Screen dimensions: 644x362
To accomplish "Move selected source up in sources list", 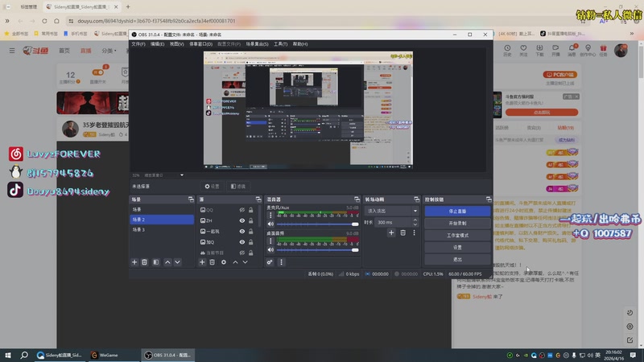I will coord(235,262).
